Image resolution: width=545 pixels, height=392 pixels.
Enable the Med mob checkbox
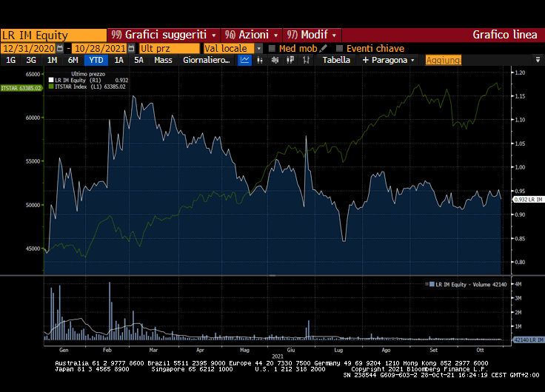[272, 48]
